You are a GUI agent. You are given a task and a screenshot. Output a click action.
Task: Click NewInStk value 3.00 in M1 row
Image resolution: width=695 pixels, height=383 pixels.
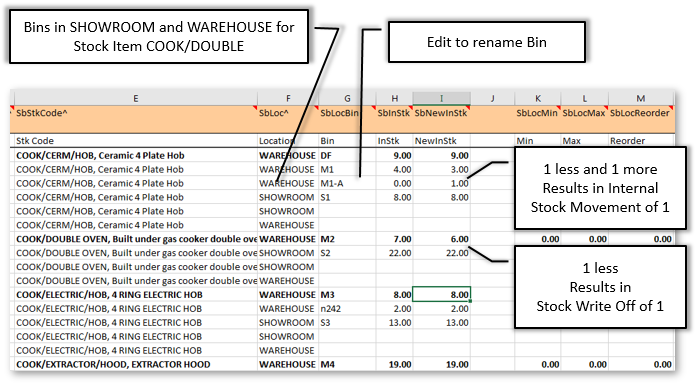[x=441, y=169]
